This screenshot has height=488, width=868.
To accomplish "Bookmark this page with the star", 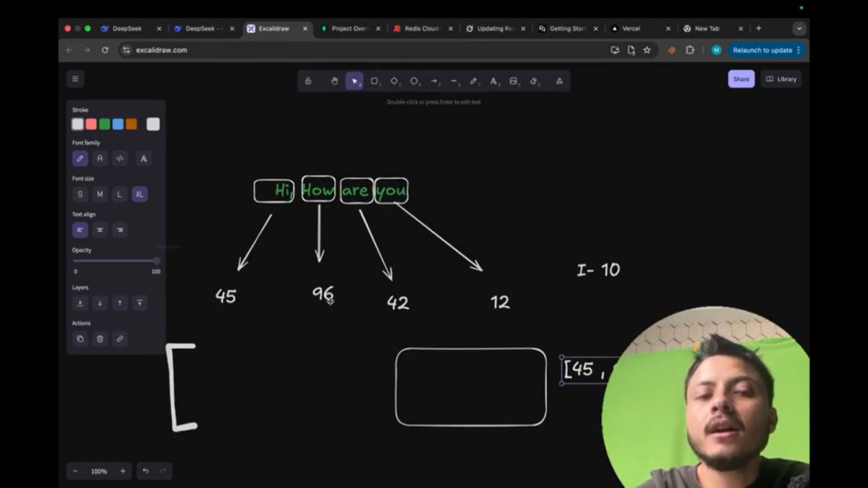I will (x=647, y=50).
